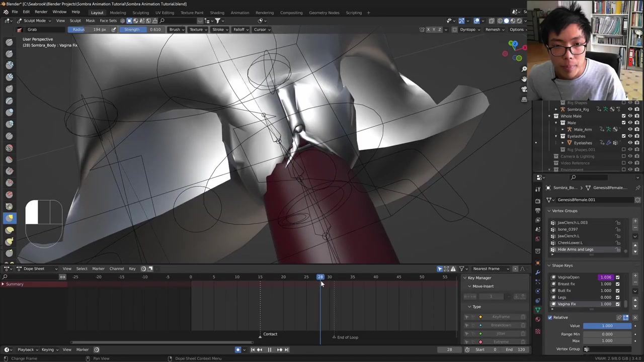Click the Options button in the viewport header
Viewport: 644px width, 362px height.
(x=517, y=30)
